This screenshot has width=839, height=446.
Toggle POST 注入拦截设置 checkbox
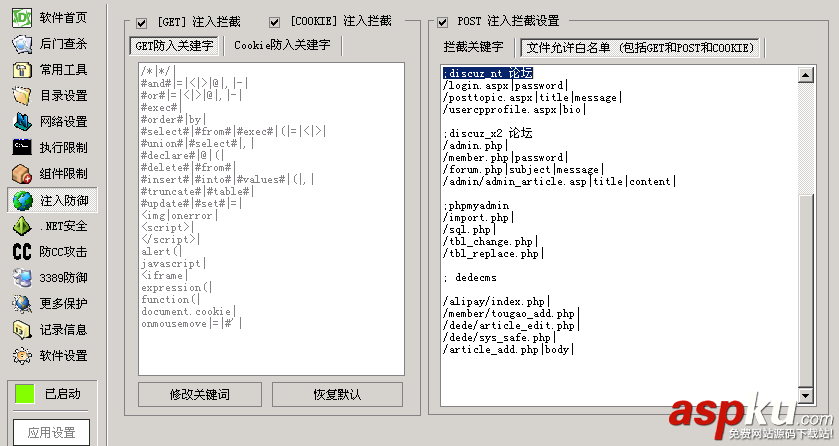coord(442,22)
